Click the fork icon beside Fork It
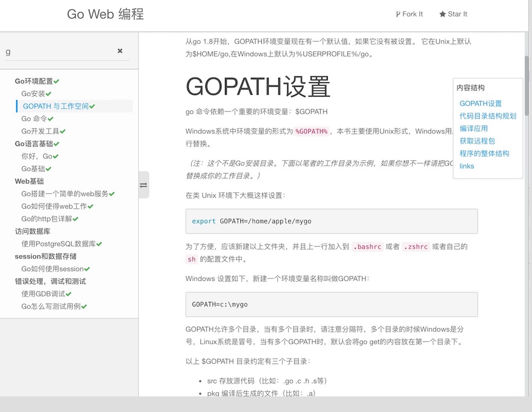Image resolution: width=532 pixels, height=412 pixels. pos(398,14)
